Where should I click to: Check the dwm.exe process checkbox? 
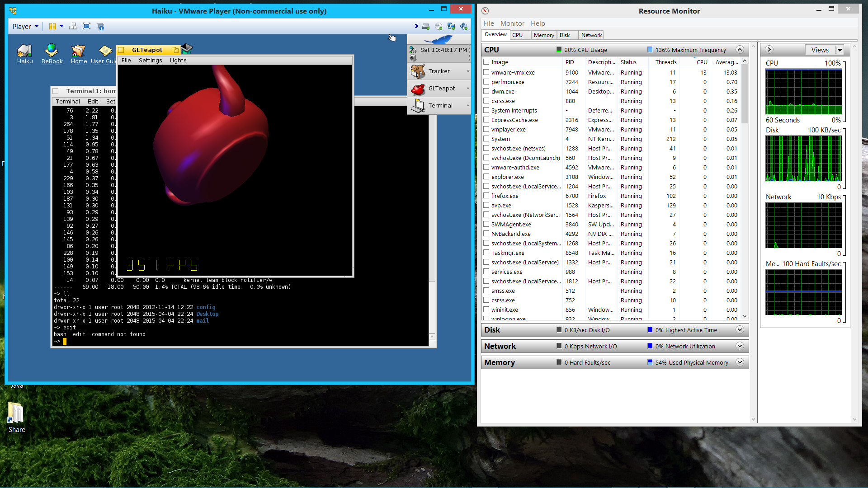[486, 91]
